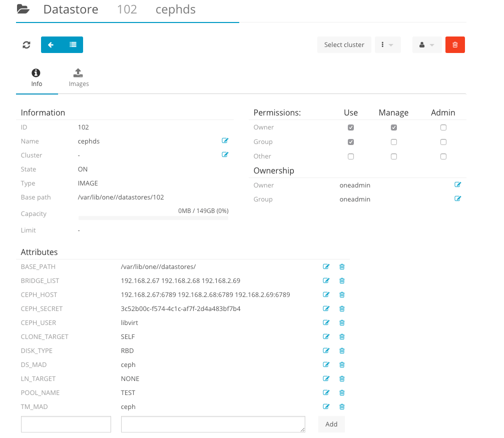The width and height of the screenshot is (504, 438).
Task: Open the user ownership dropdown
Action: point(426,45)
